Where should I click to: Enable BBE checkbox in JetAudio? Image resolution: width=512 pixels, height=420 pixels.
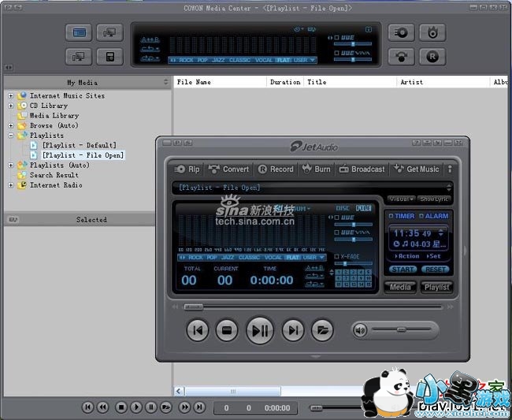tap(336, 217)
